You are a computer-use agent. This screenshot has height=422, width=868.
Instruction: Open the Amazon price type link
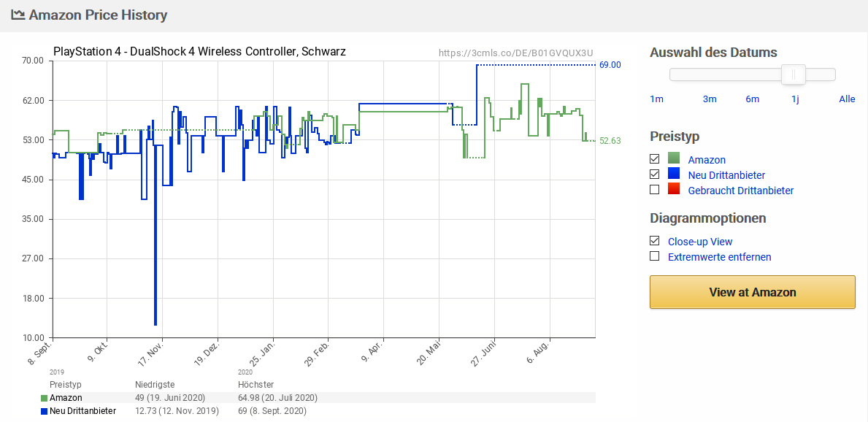point(707,160)
